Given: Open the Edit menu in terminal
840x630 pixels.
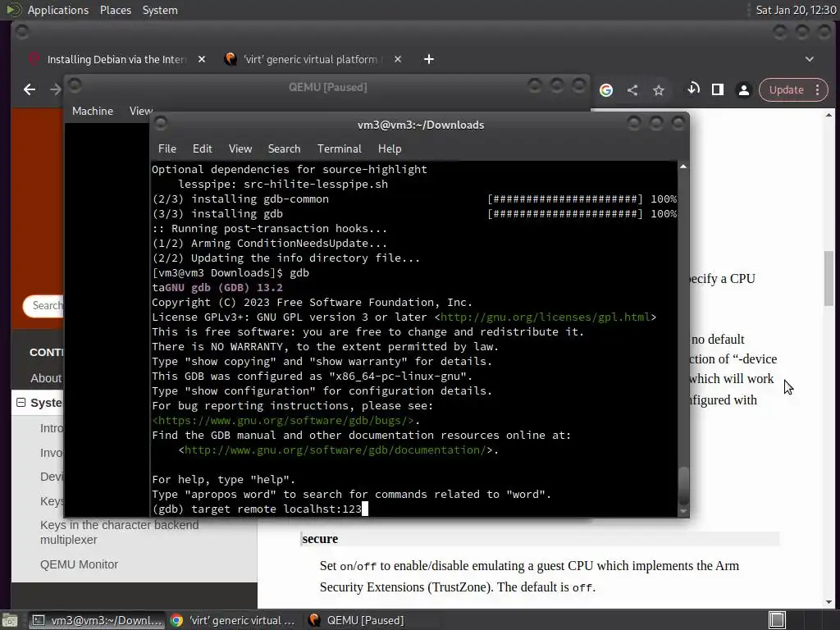Looking at the screenshot, I should coord(202,148).
